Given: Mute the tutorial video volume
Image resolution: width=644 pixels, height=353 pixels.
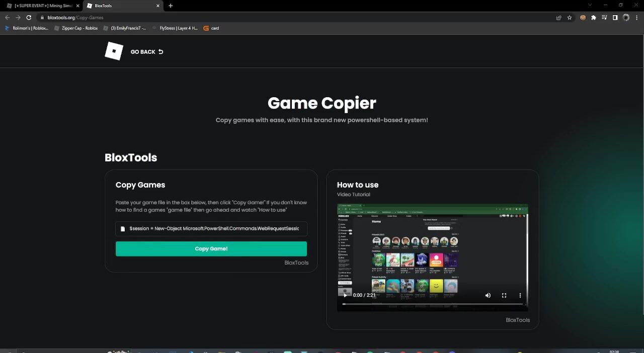Looking at the screenshot, I should (488, 295).
